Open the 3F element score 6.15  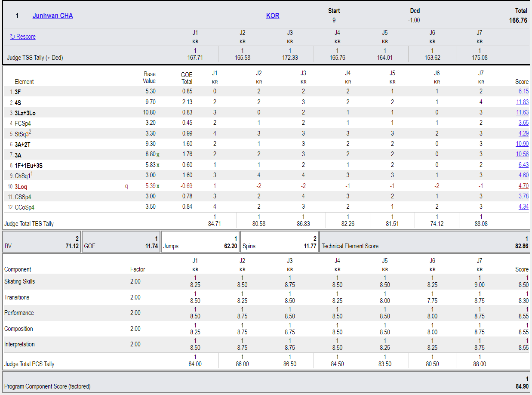click(x=523, y=91)
